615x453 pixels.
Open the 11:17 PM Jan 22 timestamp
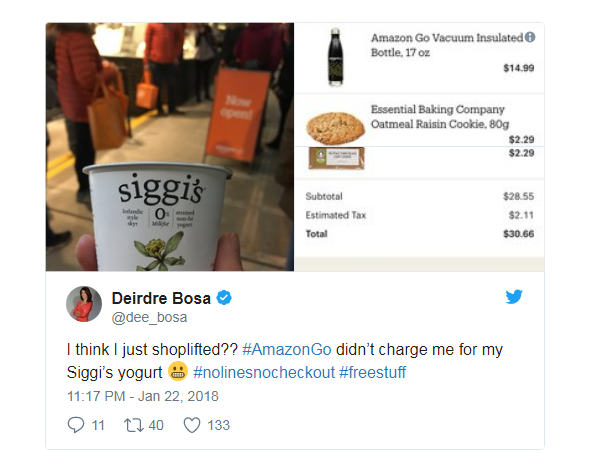[x=143, y=396]
